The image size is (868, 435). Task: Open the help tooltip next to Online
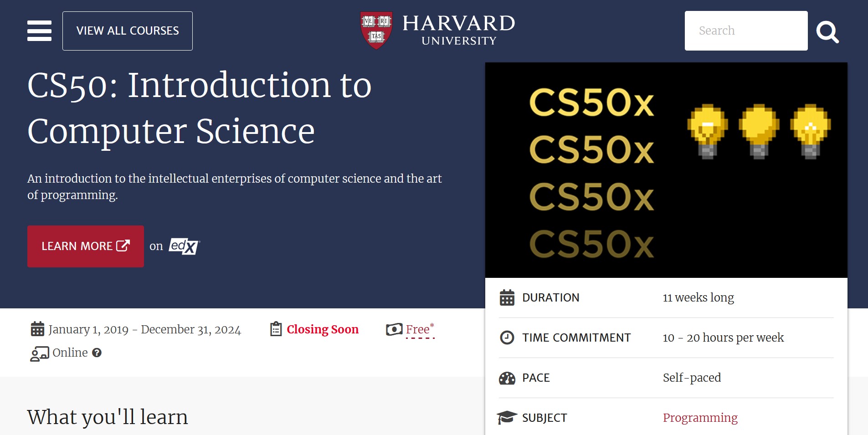click(96, 353)
